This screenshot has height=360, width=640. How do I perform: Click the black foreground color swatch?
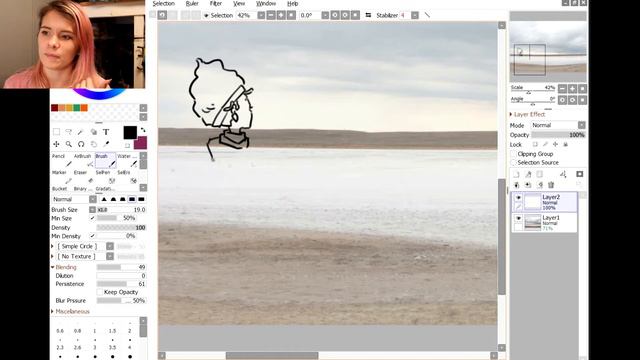[x=130, y=133]
